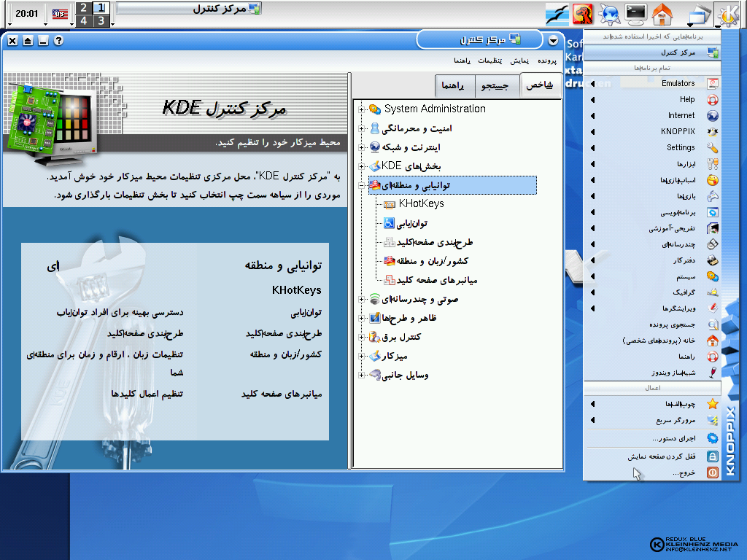Click the کنترل برق power control icon
Viewport: 747px width, 560px height.
[375, 337]
